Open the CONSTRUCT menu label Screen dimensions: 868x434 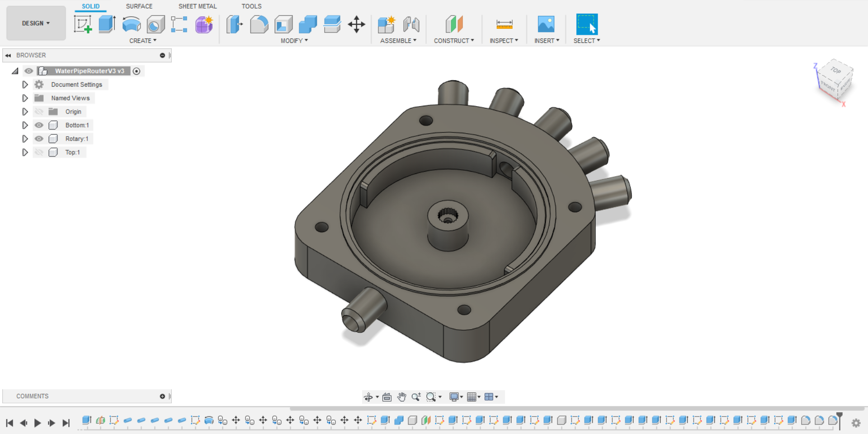454,41
